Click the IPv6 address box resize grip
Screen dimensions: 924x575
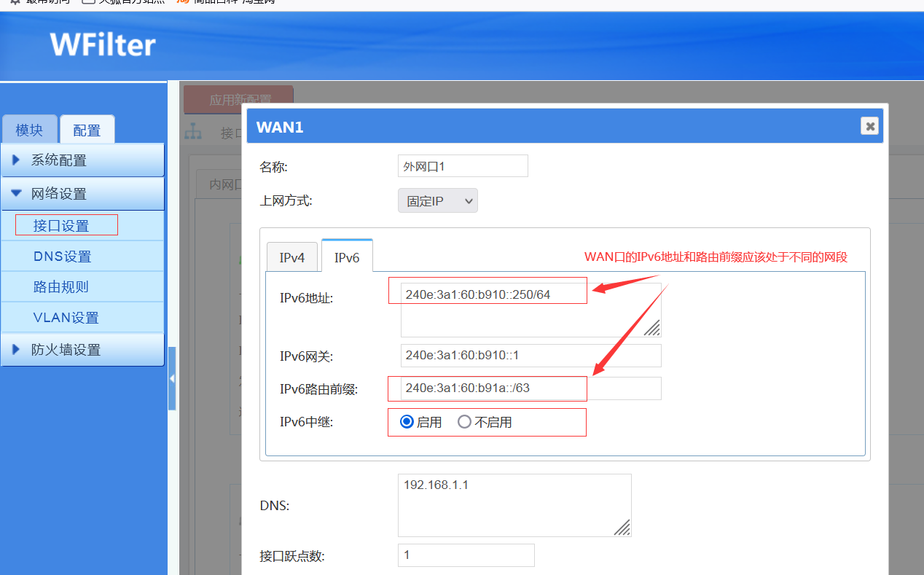coord(651,328)
